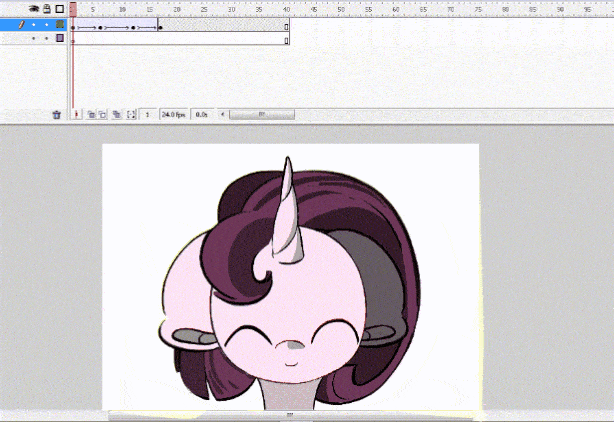This screenshot has height=422, width=614.
Task: Select the second keyframe around frame 6
Action: point(101,27)
